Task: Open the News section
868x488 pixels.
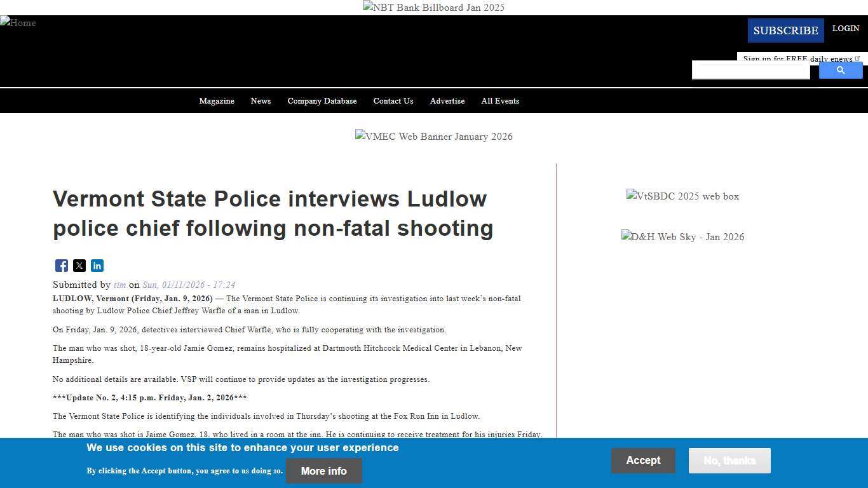Action: pos(261,100)
